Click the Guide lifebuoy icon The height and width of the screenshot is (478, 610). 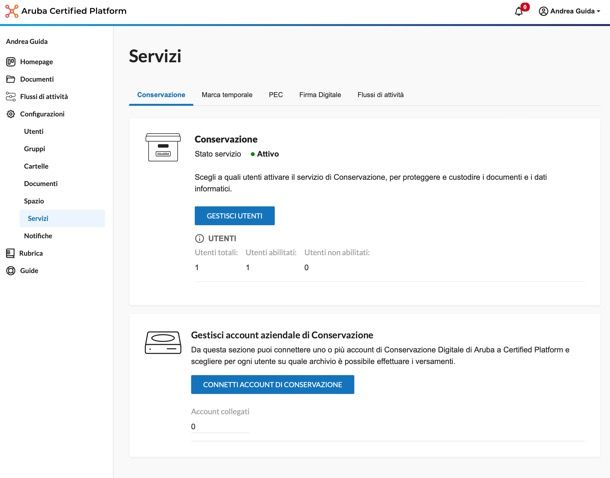coord(11,271)
